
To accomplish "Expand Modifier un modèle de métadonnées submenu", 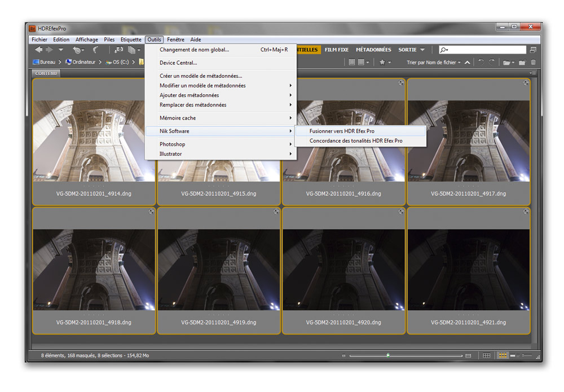I will pyautogui.click(x=221, y=86).
